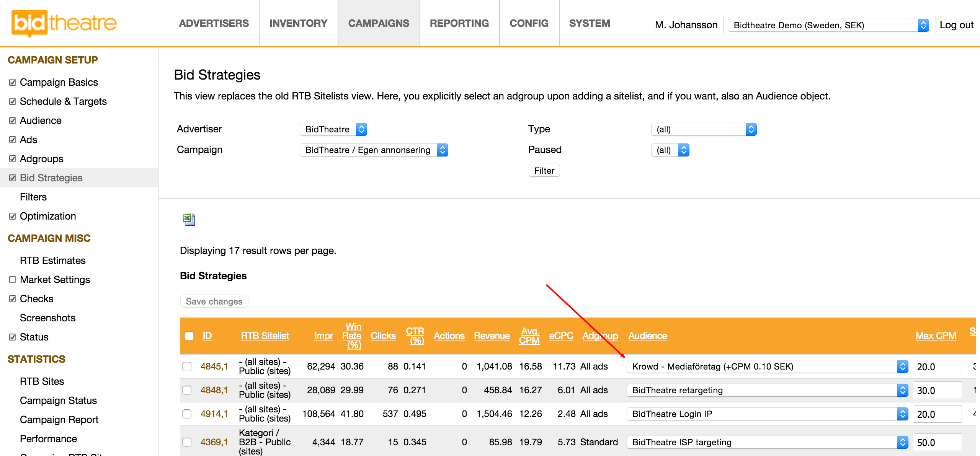This screenshot has height=456, width=980.
Task: Sort table by Win Rate column
Action: pos(352,335)
